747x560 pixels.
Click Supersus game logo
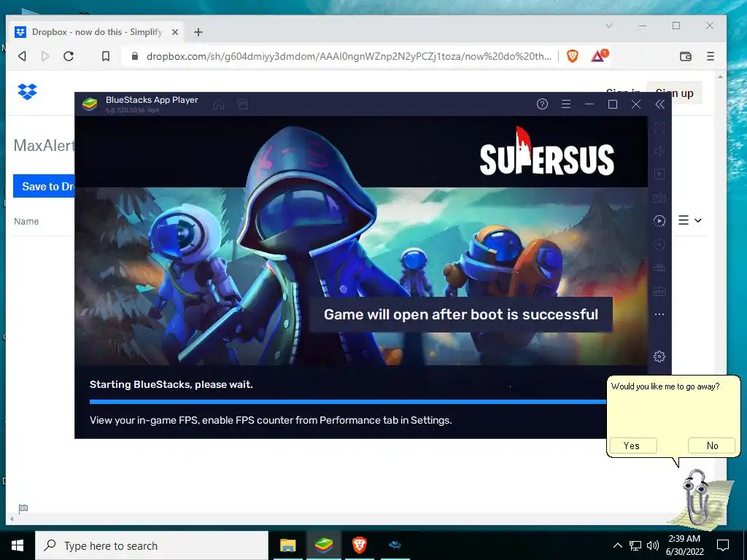tap(547, 152)
